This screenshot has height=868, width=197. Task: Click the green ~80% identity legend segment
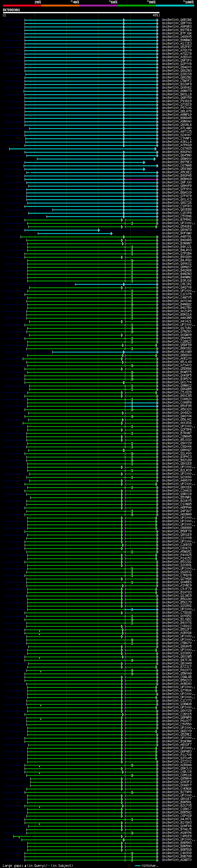click(137, 6)
